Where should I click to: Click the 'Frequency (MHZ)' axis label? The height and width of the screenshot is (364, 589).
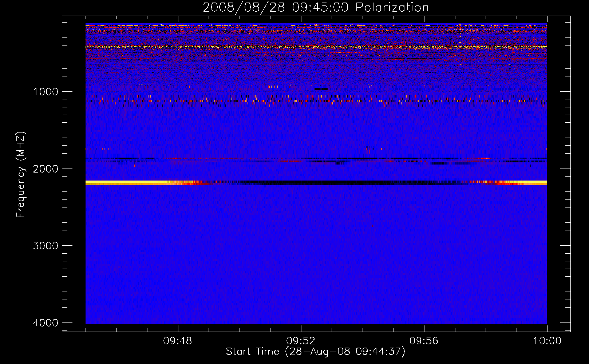click(21, 175)
